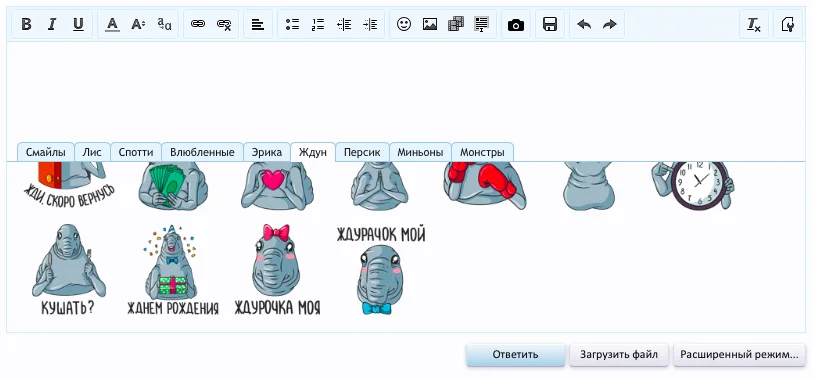Toggle bold formatting

click(x=26, y=24)
